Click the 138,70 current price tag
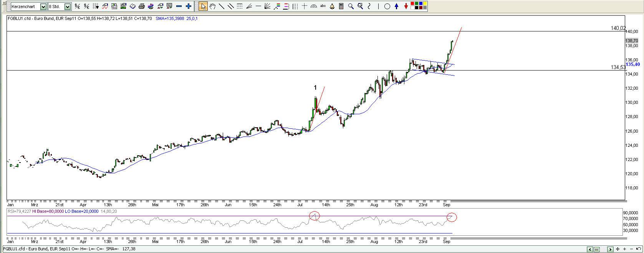This screenshot has width=644, height=253. tap(632, 41)
